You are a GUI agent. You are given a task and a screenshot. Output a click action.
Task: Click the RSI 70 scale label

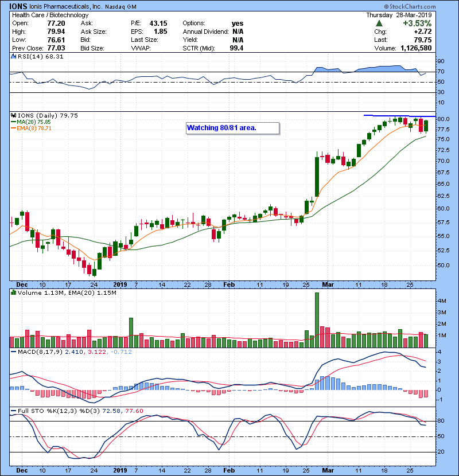(441, 72)
